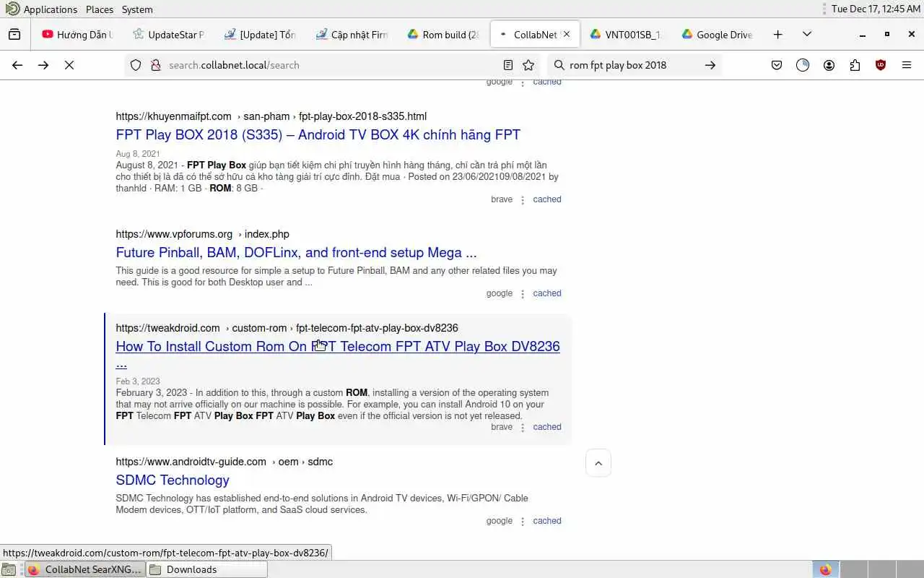Open the Pocket save icon
The height and width of the screenshot is (578, 924).
tap(777, 65)
